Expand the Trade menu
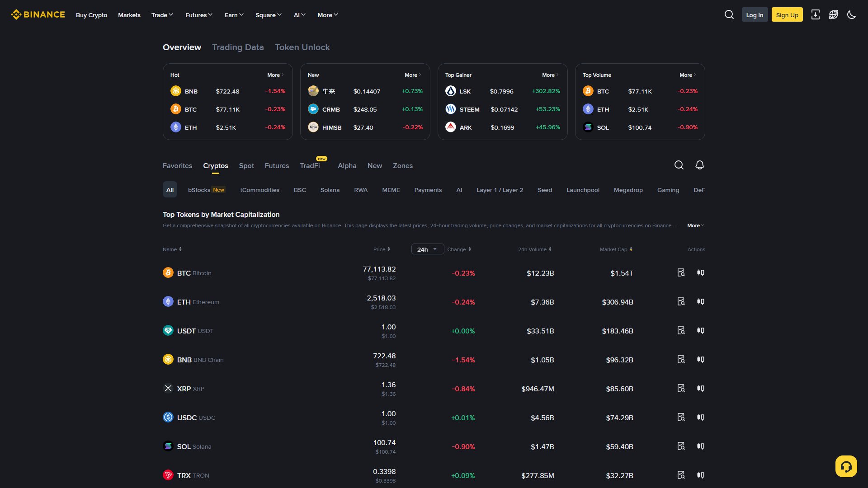 coord(162,15)
